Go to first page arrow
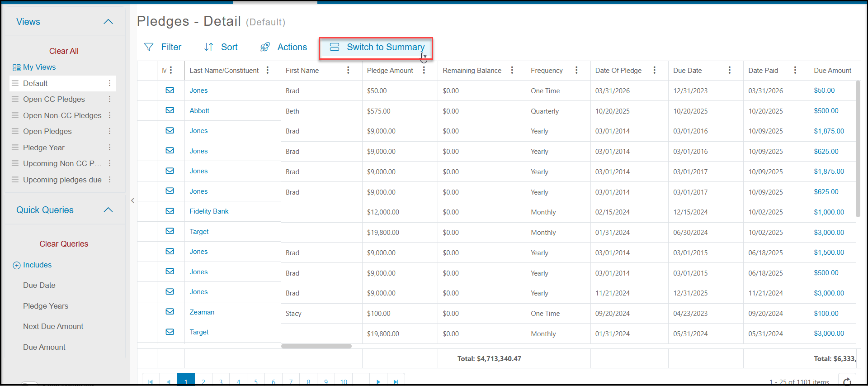 point(151,381)
